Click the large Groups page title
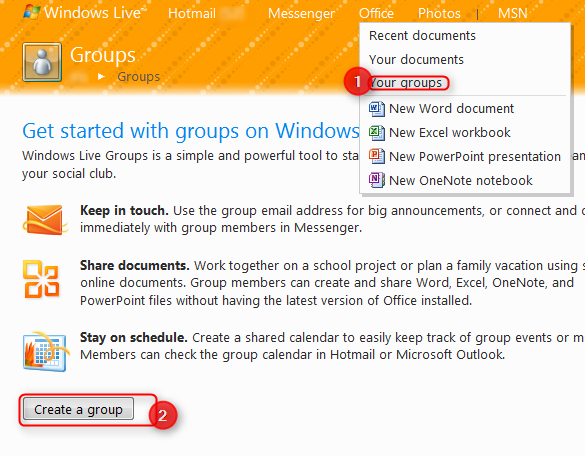This screenshot has height=456, width=585. [103, 55]
